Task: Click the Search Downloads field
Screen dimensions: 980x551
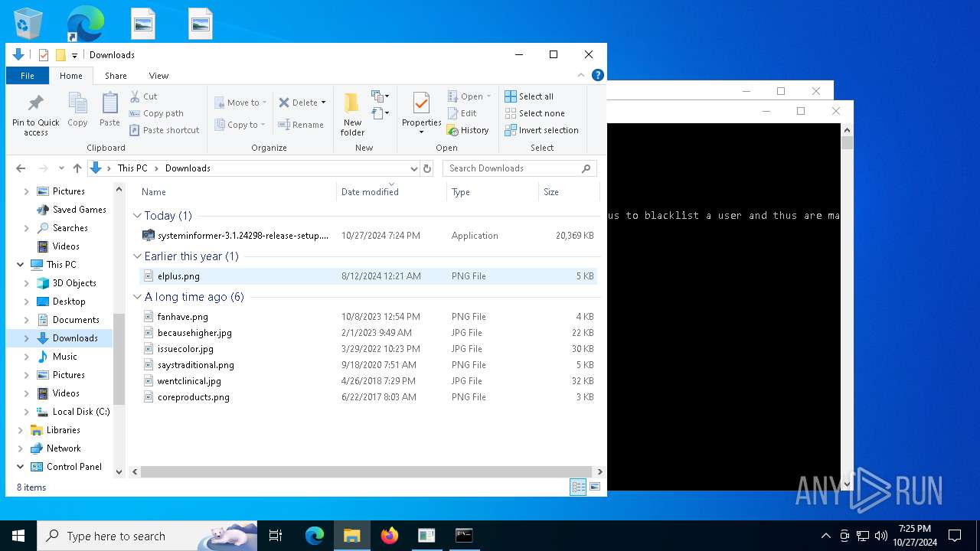Action: click(x=520, y=168)
